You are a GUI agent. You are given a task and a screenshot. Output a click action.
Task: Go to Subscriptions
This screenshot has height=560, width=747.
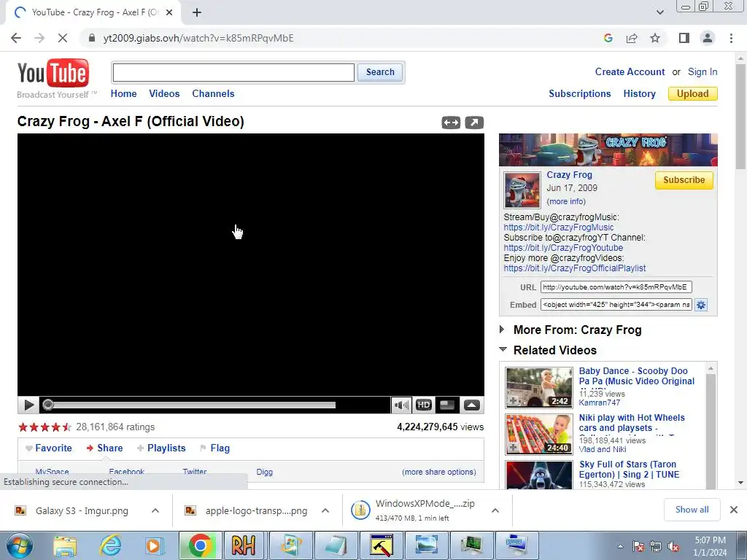[x=580, y=94]
